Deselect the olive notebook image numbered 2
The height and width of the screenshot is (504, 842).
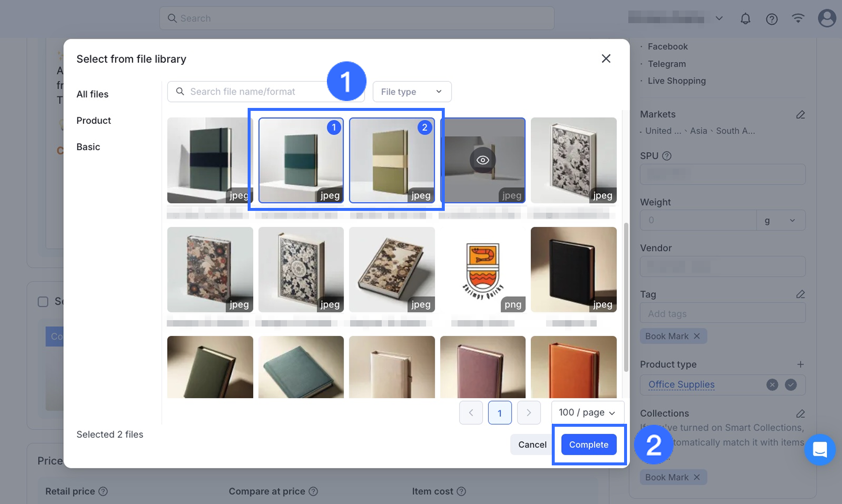click(x=391, y=160)
